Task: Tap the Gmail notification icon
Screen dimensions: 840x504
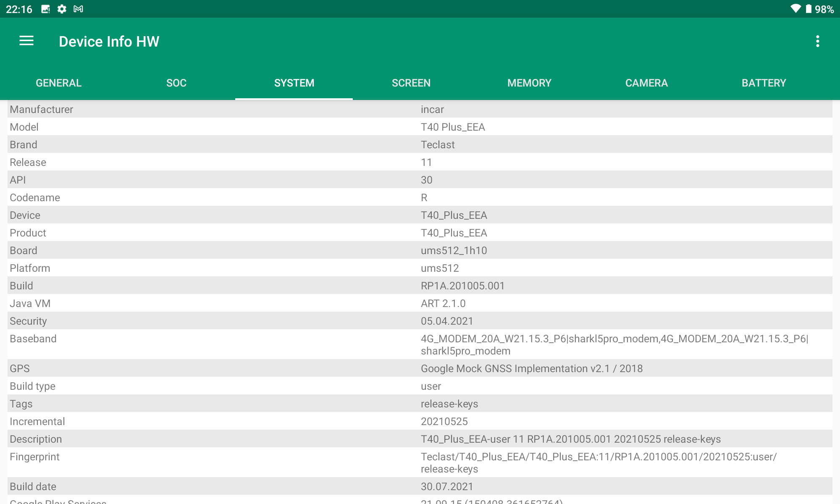Action: tap(78, 9)
